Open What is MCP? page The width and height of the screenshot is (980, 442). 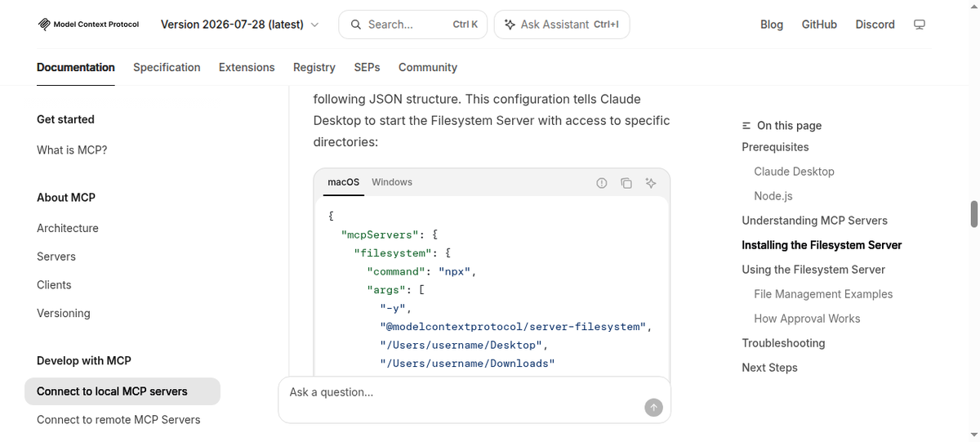(x=72, y=150)
